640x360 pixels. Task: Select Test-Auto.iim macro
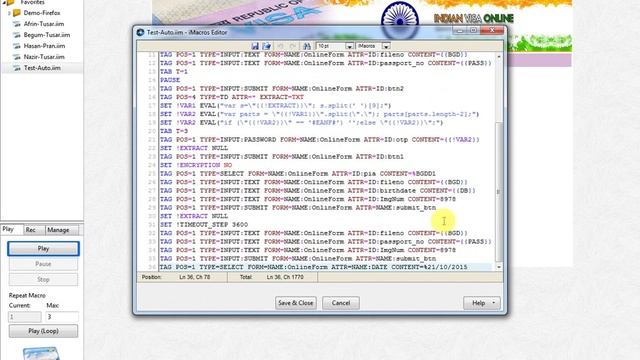[x=42, y=68]
